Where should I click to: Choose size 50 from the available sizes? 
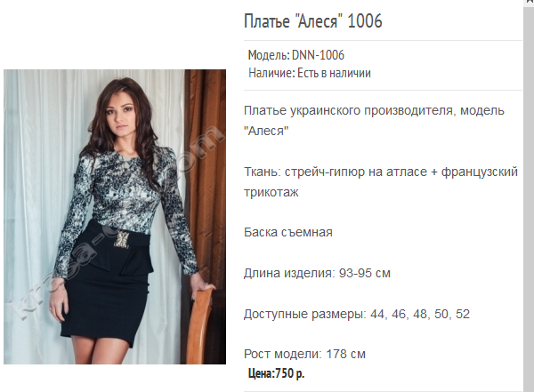(x=441, y=314)
